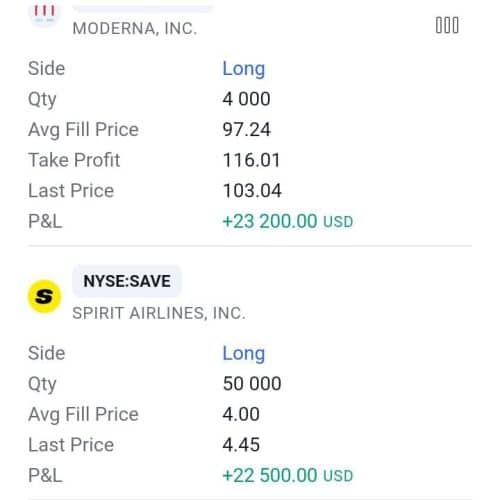Click Spirit Last Price 4.45
The image size is (500, 500).
click(241, 445)
